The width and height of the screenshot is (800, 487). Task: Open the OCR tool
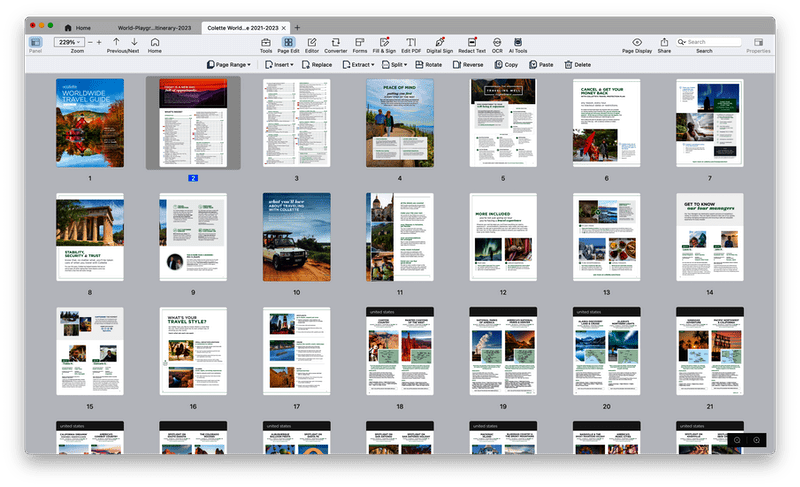(x=497, y=42)
